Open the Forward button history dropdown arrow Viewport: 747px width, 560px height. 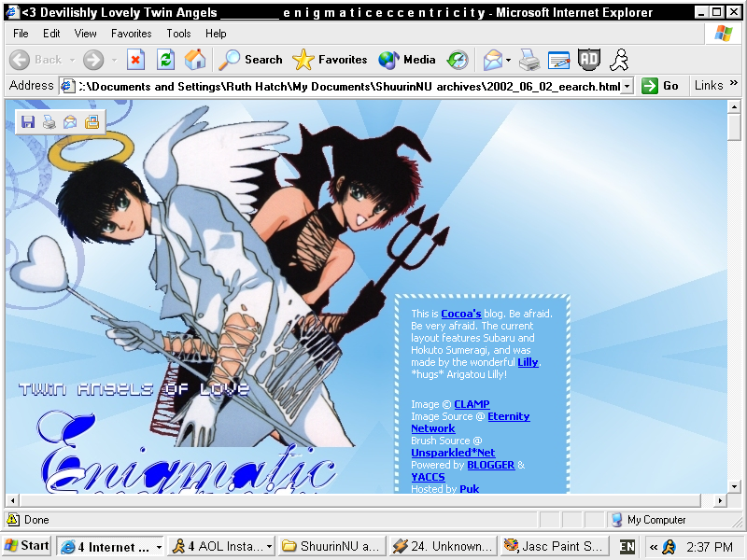pyautogui.click(x=114, y=60)
